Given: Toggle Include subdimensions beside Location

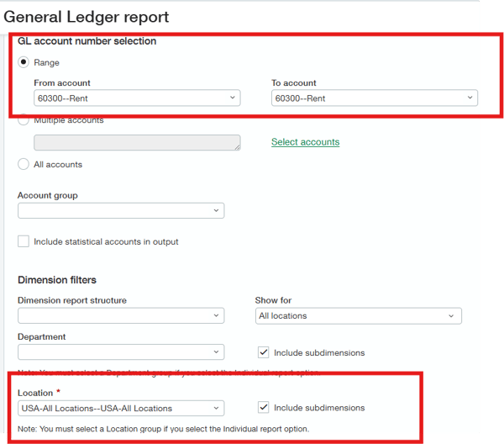Looking at the screenshot, I should 264,408.
